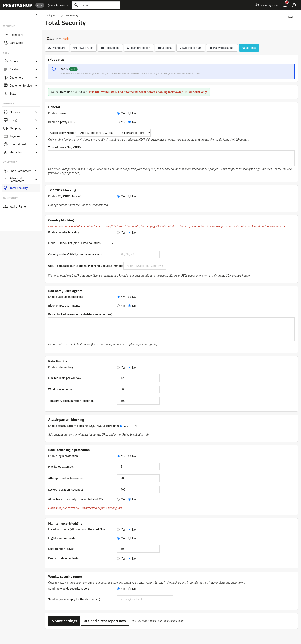
Task: Click the Max requests per window field
Action: [x=138, y=378]
